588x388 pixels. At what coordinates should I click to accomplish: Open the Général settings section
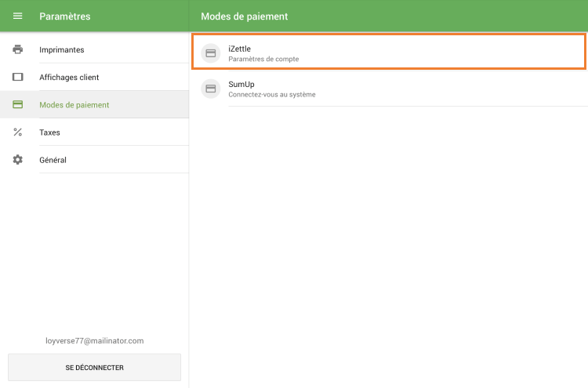click(x=53, y=160)
